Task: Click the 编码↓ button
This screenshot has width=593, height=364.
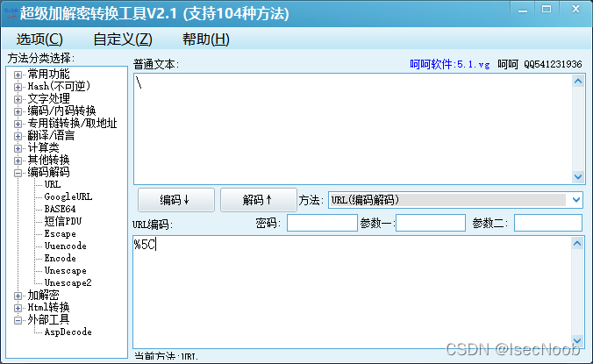Action: coord(176,200)
